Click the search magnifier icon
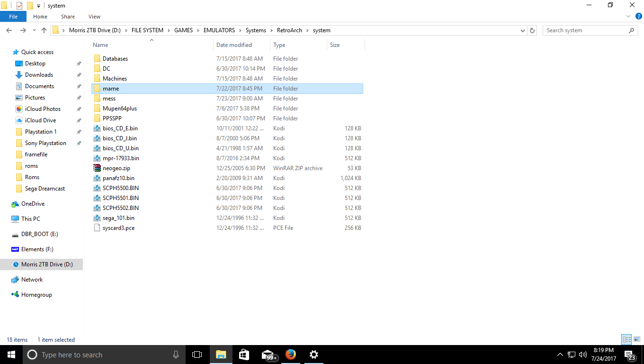The width and height of the screenshot is (644, 364). point(631,30)
